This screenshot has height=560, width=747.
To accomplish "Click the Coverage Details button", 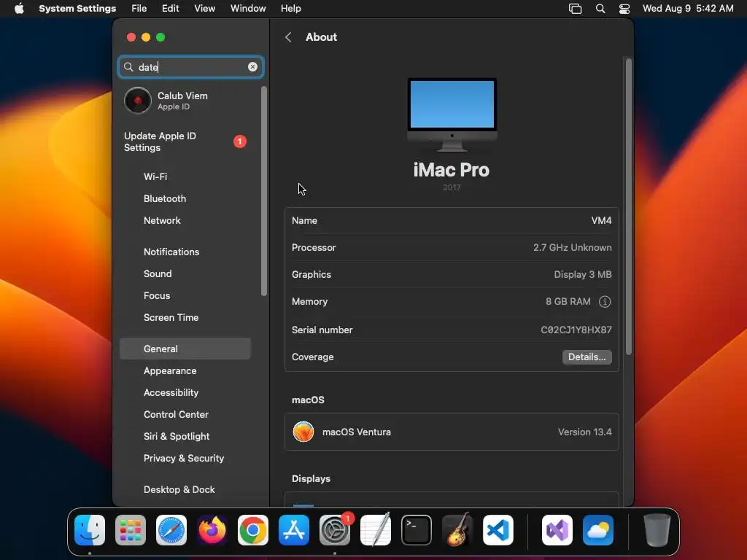I will pos(587,357).
